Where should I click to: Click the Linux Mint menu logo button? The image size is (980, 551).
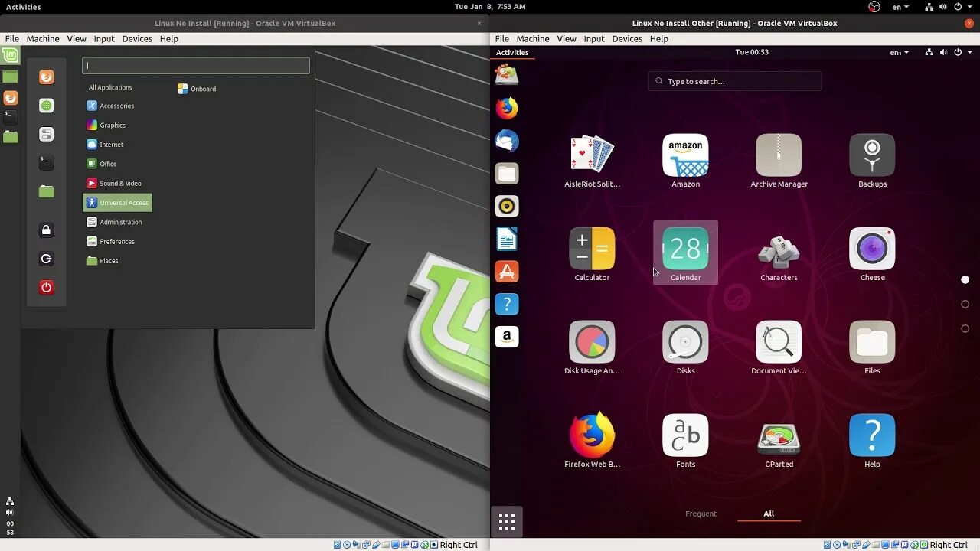(10, 55)
